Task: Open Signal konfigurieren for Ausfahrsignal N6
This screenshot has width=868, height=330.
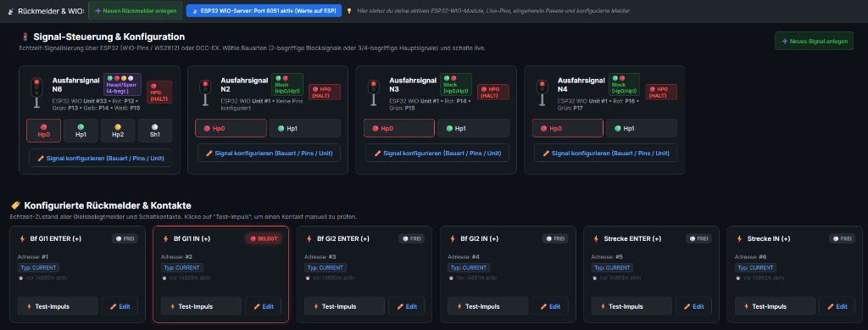Action: tap(101, 158)
